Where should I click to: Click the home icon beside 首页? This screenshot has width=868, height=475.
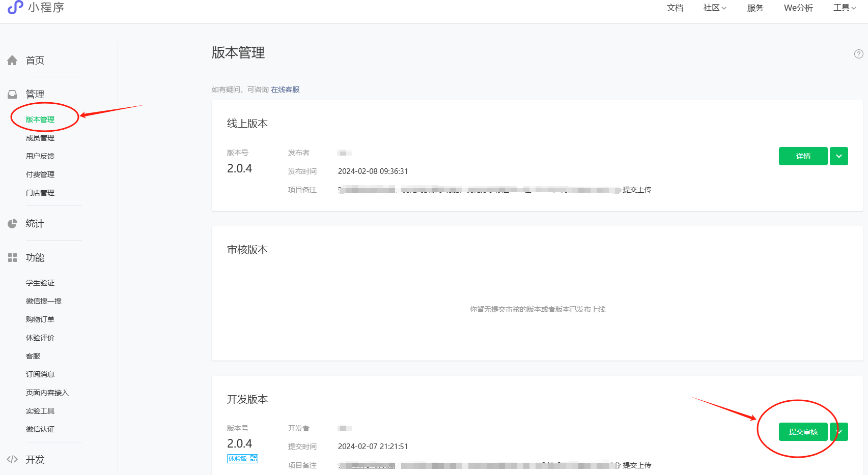(13, 61)
